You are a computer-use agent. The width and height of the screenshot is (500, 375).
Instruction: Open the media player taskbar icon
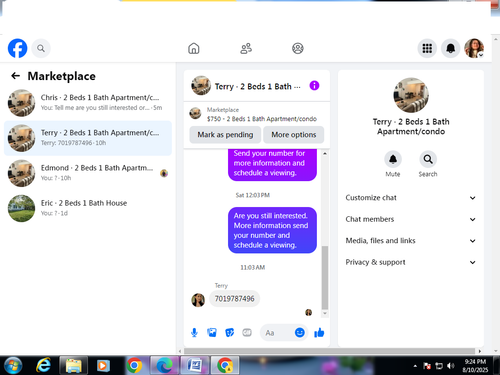[103, 366]
